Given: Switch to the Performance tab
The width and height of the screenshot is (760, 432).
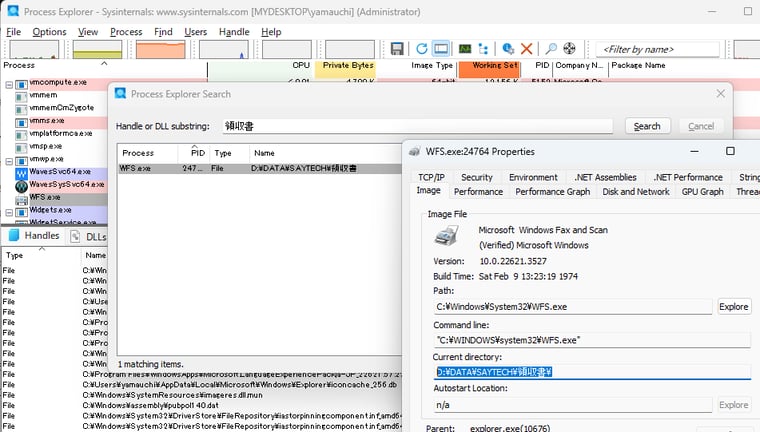Looking at the screenshot, I should 478,192.
